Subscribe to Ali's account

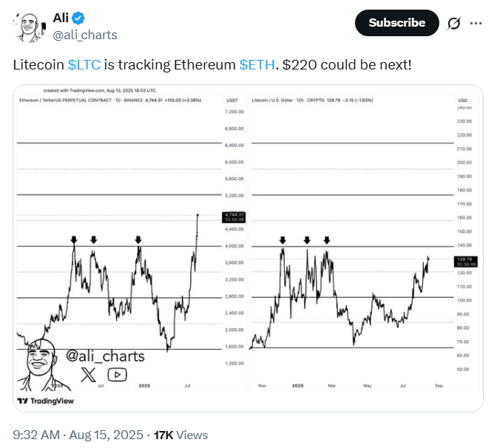[x=397, y=23]
